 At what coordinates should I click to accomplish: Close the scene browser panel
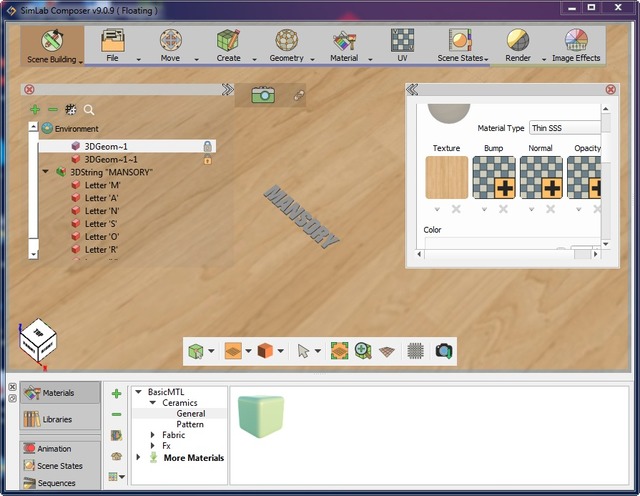(x=29, y=89)
